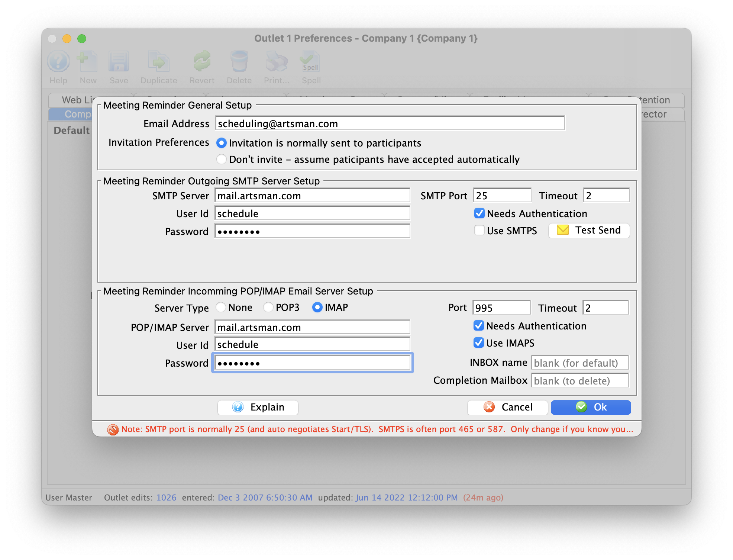Click the updated date Jun 14 2022
733x560 pixels.
click(x=407, y=498)
